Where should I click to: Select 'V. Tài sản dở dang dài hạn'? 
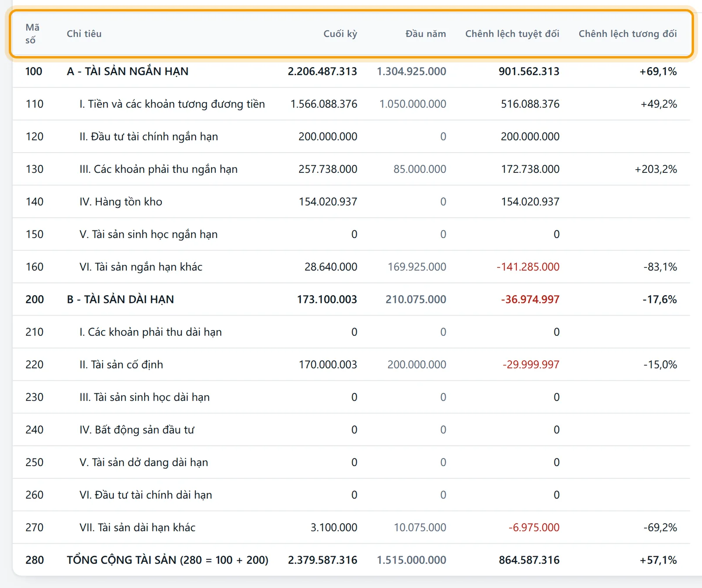coord(143,462)
